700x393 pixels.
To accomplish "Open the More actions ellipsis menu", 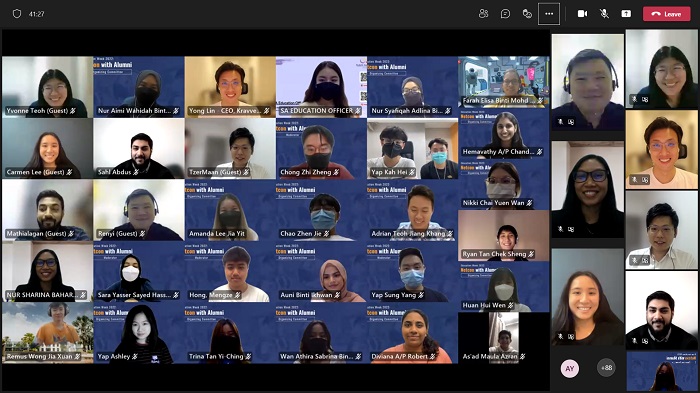I will [549, 14].
